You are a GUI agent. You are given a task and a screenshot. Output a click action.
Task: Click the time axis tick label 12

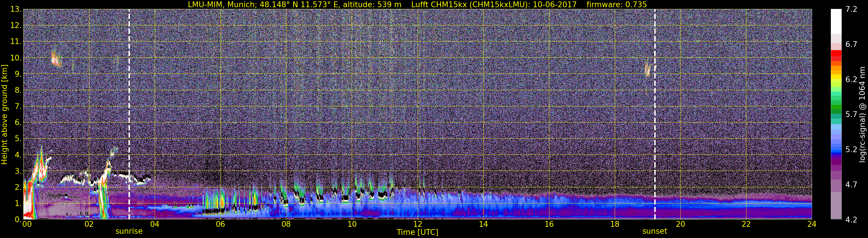tap(417, 224)
